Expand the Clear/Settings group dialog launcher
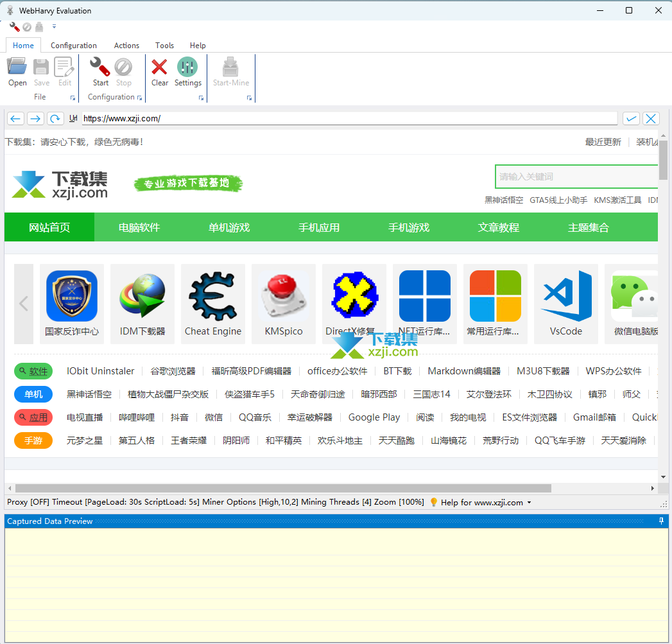Screen dimensions: 672x644 (201, 98)
